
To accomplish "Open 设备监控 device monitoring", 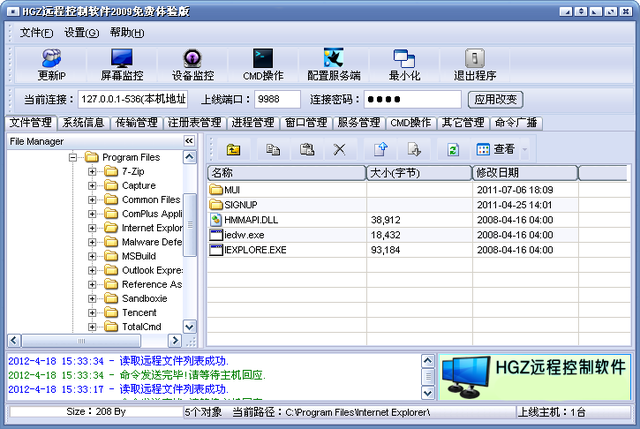I will coord(192,64).
